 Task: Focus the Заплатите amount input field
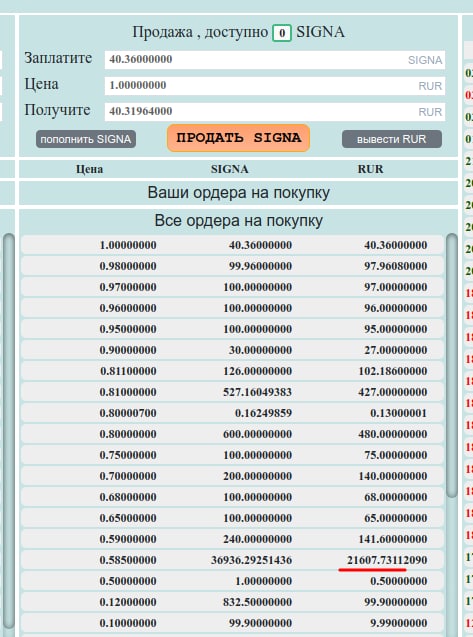tap(275, 60)
